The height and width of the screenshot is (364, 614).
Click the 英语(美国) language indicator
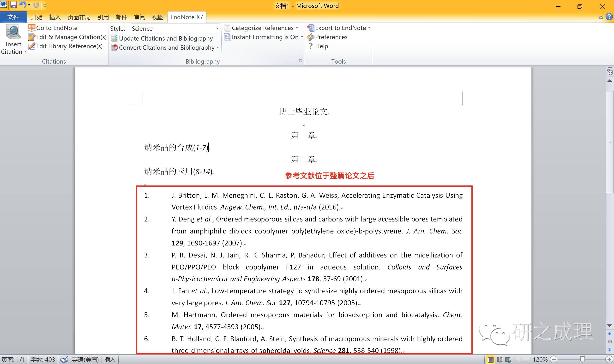click(x=85, y=360)
